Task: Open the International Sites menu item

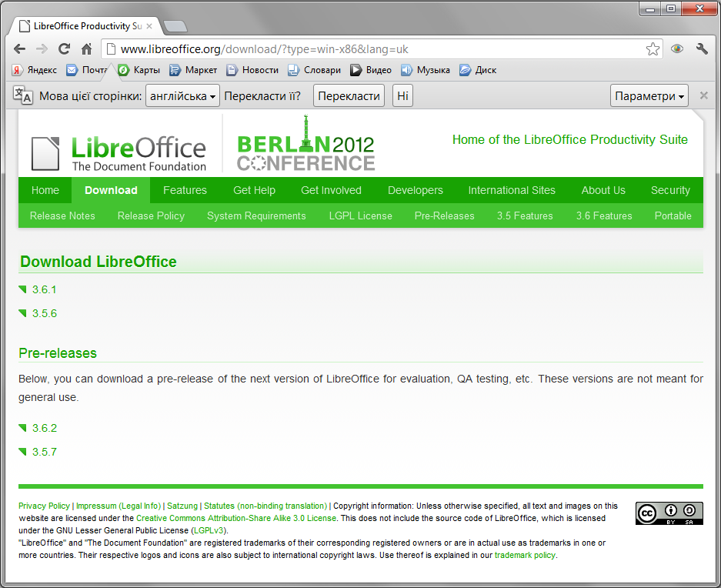Action: (512, 190)
